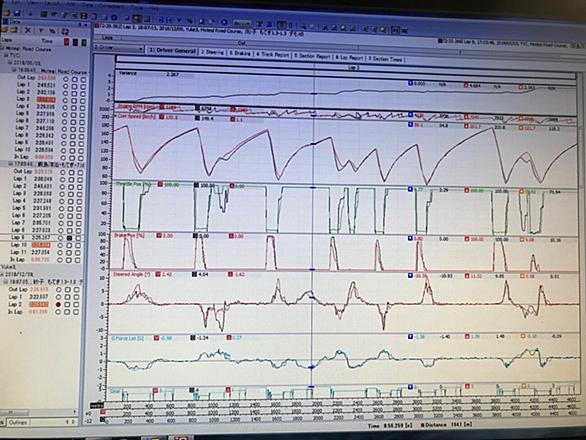Collapse the Motegi Road Course tree node
This screenshot has width=586, height=440.
2,49
